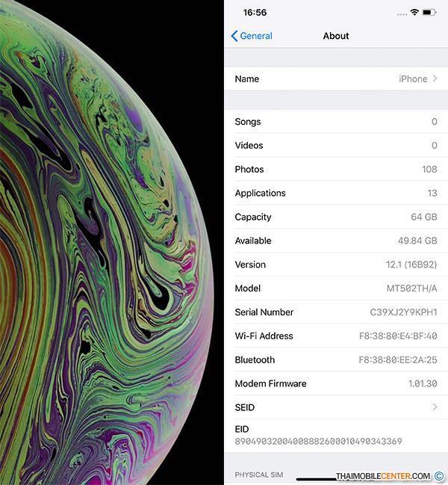Tap the home indicator bar

pyautogui.click(x=336, y=480)
